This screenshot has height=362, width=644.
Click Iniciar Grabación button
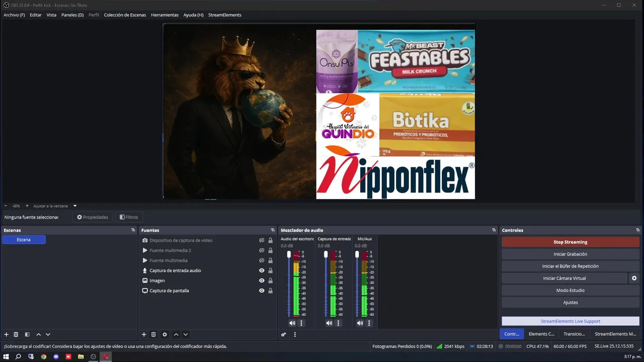pos(571,254)
